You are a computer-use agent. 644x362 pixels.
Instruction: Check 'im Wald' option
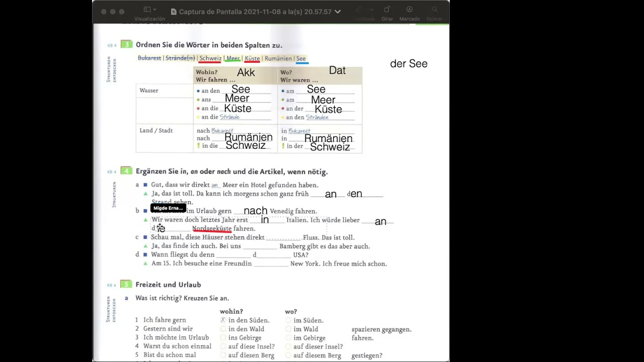coord(288,329)
